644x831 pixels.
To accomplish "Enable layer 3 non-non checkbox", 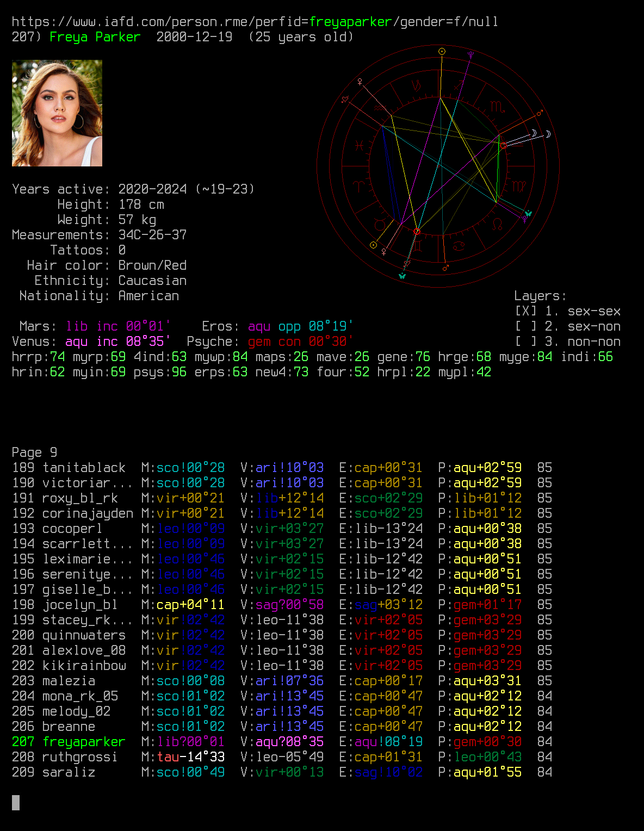I will (x=526, y=342).
